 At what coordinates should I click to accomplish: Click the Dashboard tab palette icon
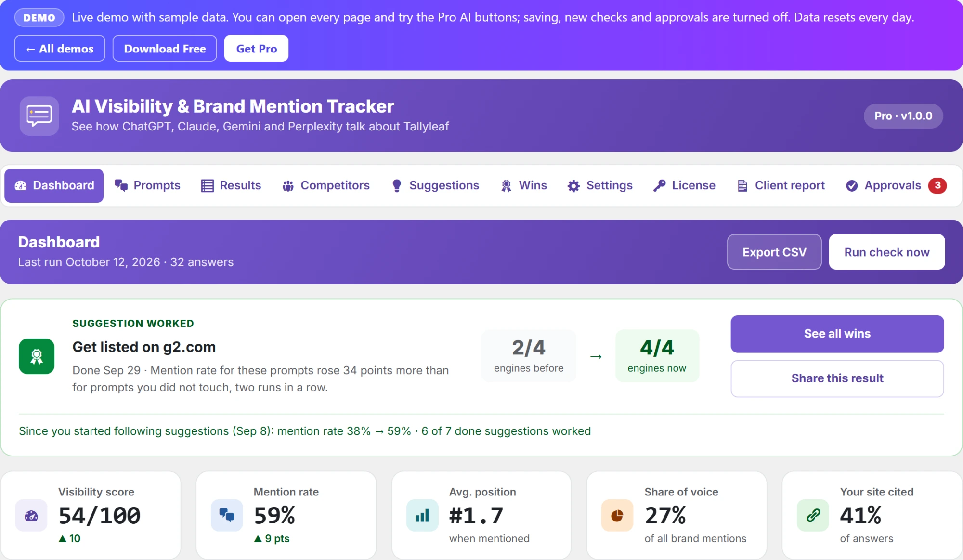pyautogui.click(x=21, y=186)
